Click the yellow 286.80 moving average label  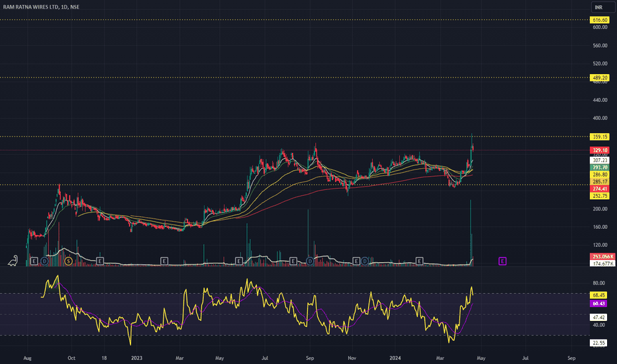(600, 174)
